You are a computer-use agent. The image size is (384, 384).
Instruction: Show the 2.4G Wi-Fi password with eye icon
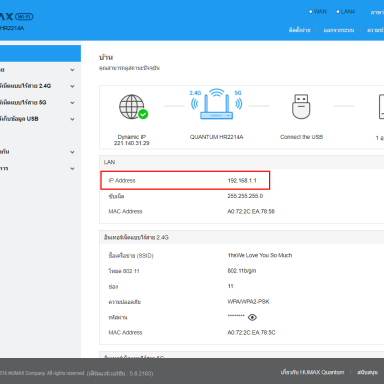[x=252, y=317]
